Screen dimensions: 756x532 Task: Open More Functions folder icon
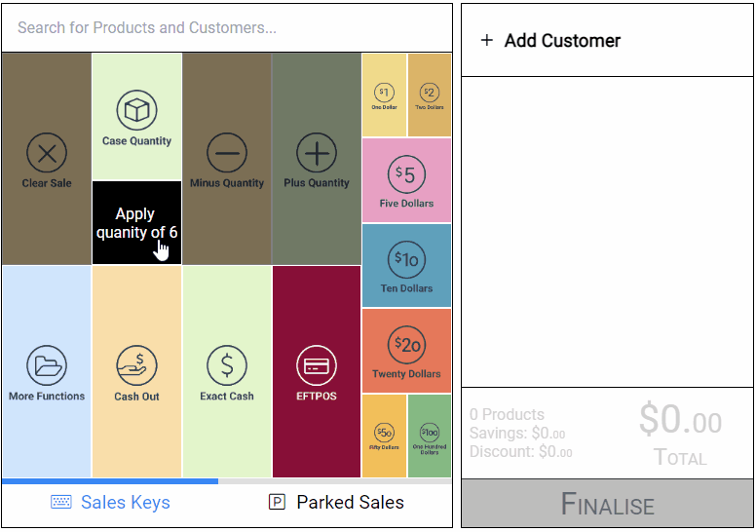(47, 365)
